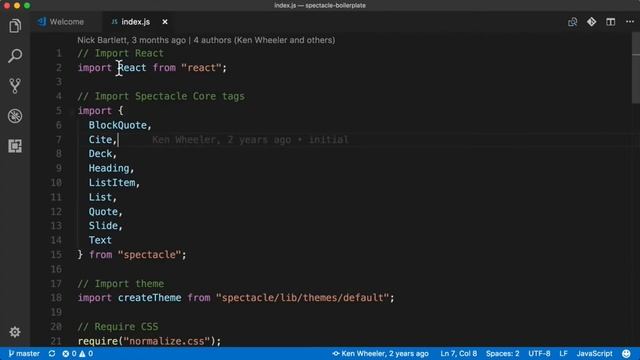
Task: Click the vertical scrollbar thumb
Action: click(636, 69)
